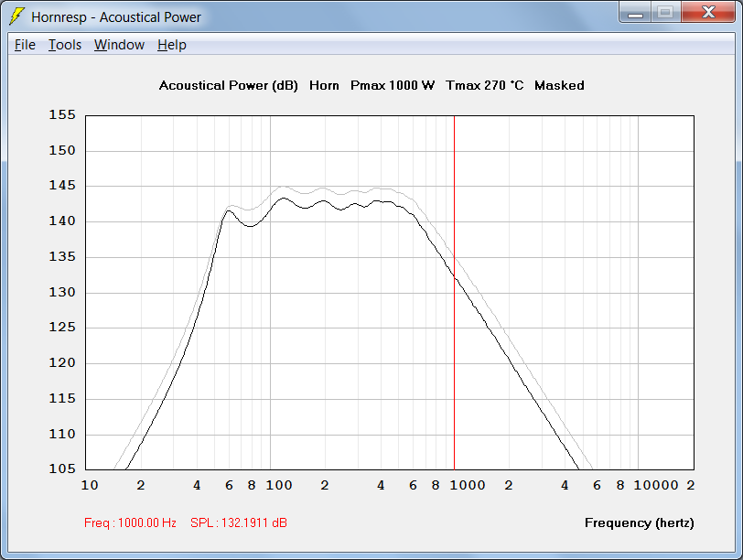Click the 105 value on the vertical axis
743x560 pixels.
coord(62,469)
